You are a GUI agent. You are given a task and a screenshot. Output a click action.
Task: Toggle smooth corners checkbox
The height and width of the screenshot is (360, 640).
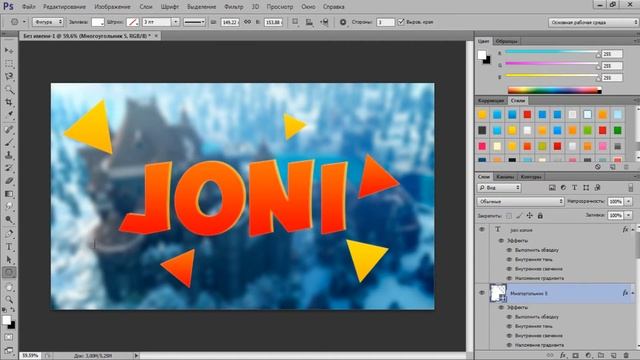click(401, 22)
